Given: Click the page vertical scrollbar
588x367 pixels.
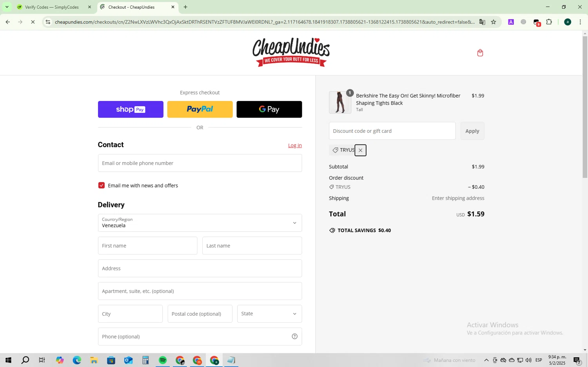Looking at the screenshot, I should click(585, 108).
